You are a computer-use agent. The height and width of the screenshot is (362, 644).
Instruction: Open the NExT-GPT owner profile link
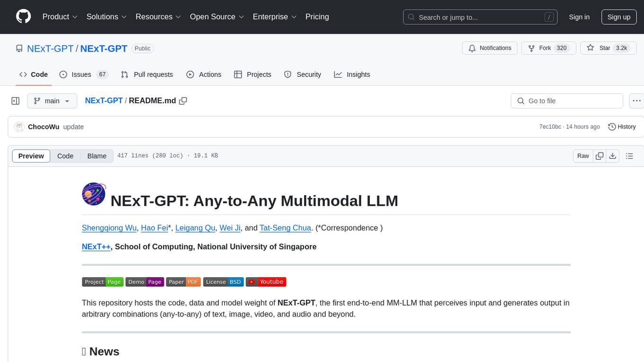[x=50, y=48]
